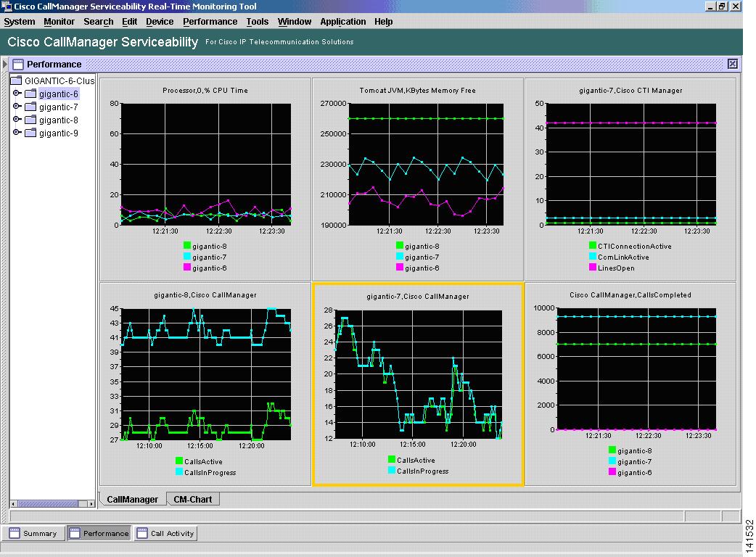Select the Processor % CPU Time chart
The image size is (756, 557).
205,179
